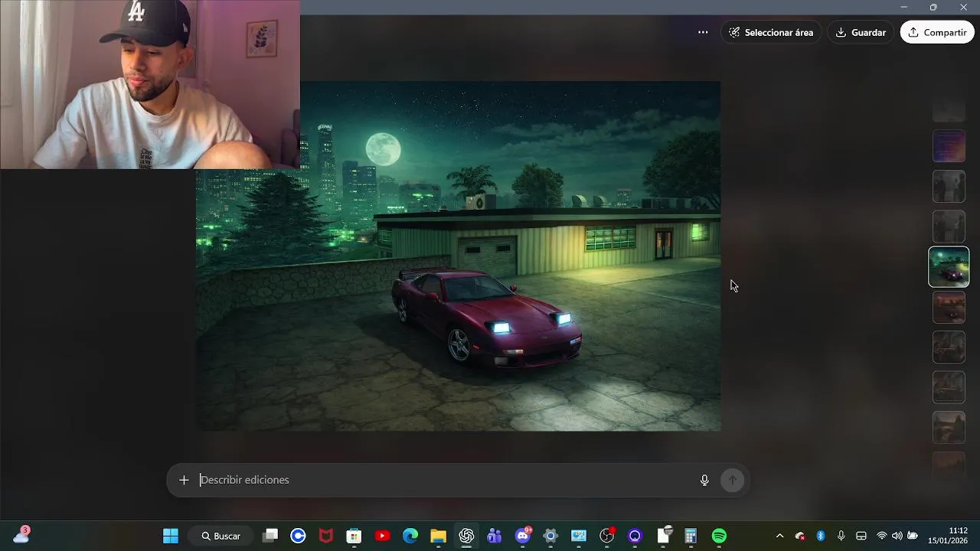Click the Bluetooth tray icon
Screen dimensions: 980x551
(821, 536)
